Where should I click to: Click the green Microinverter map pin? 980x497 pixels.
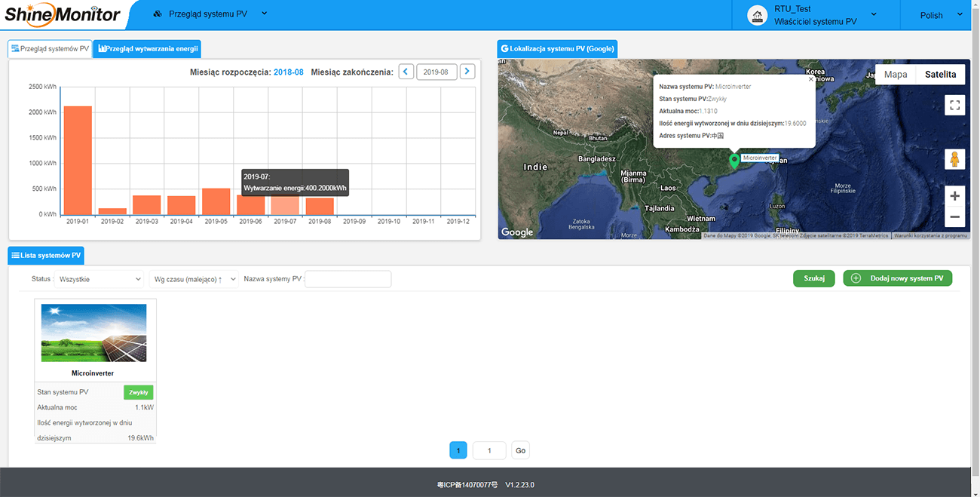[x=734, y=161]
